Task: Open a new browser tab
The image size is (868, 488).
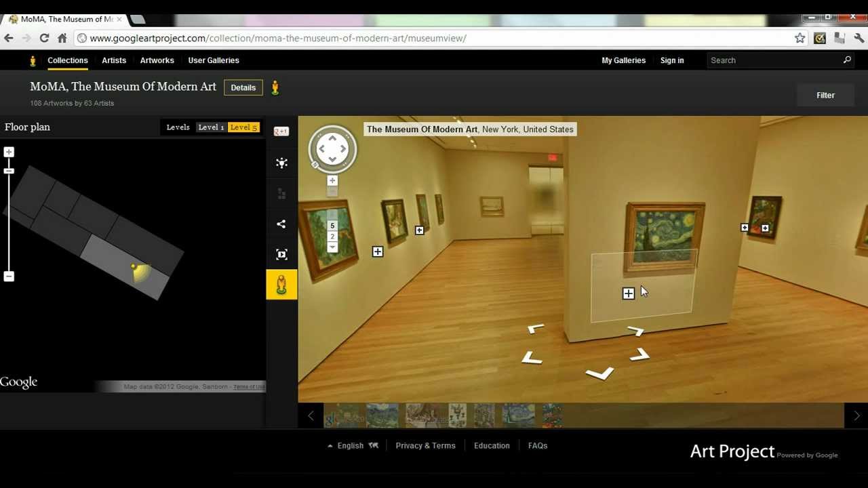Action: (x=138, y=19)
